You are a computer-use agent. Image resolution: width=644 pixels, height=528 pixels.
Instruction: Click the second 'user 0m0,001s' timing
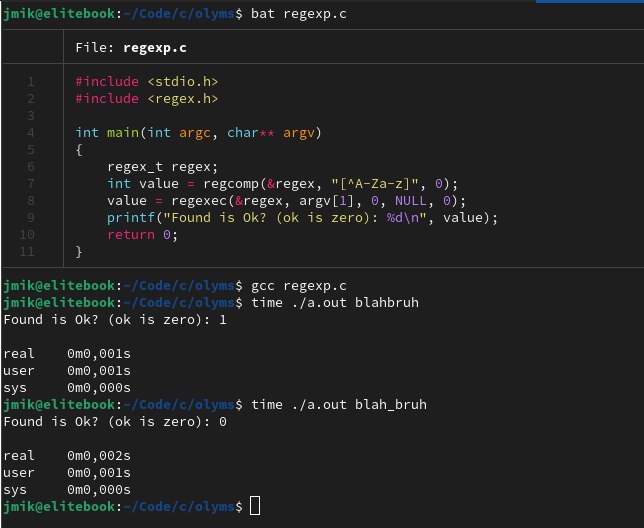click(67, 473)
